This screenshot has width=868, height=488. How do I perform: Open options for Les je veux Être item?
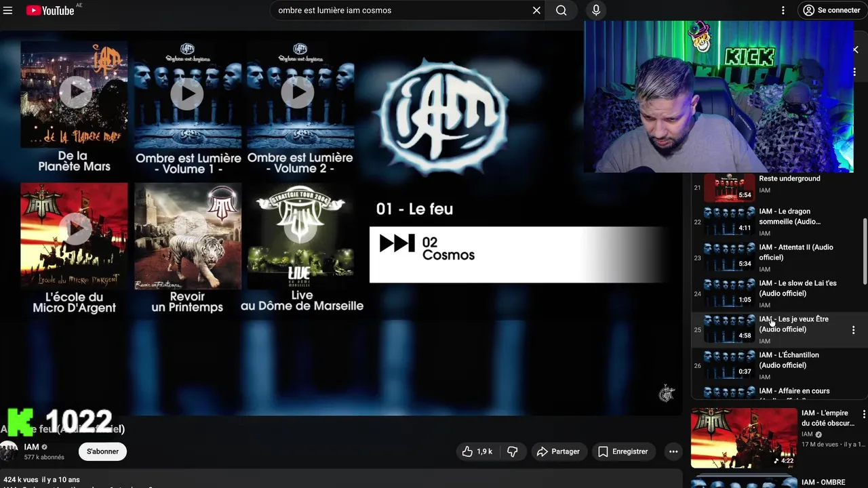coord(853,330)
